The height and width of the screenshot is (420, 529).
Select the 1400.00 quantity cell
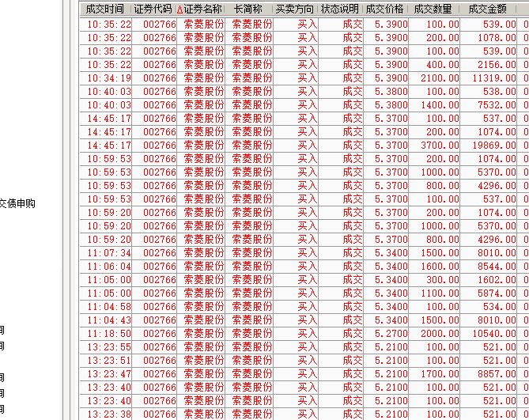pyautogui.click(x=434, y=105)
